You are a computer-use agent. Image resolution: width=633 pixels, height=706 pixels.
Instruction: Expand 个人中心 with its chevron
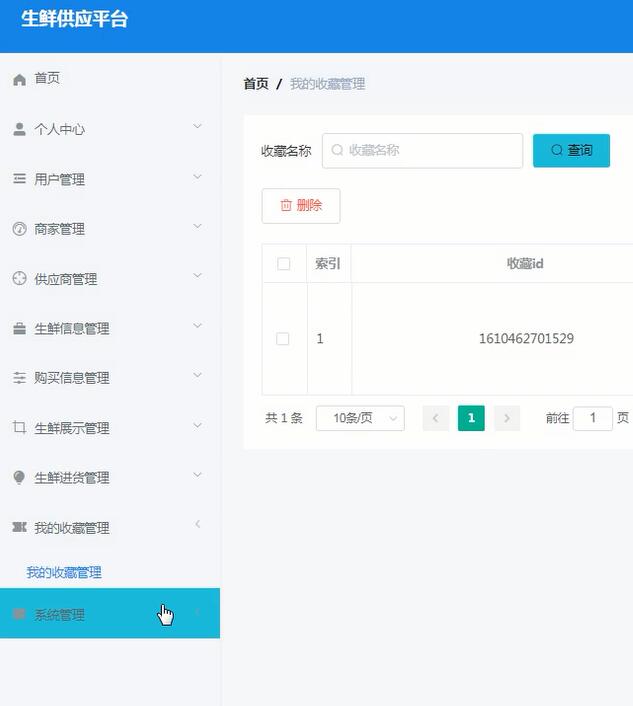[197, 126]
